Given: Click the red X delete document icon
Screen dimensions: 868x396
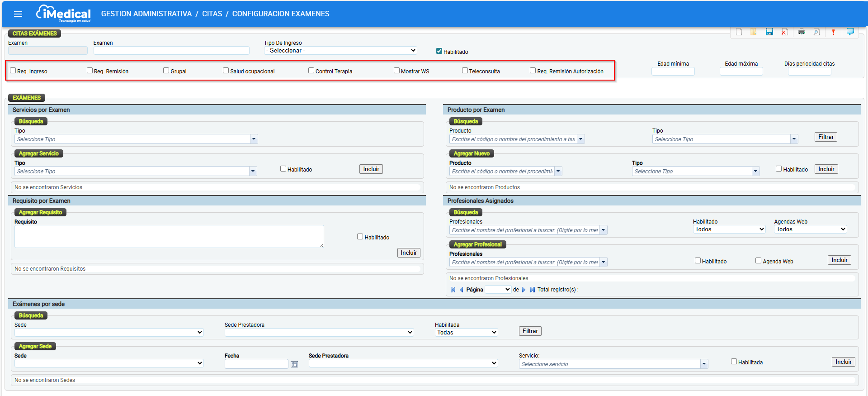Looking at the screenshot, I should point(784,32).
